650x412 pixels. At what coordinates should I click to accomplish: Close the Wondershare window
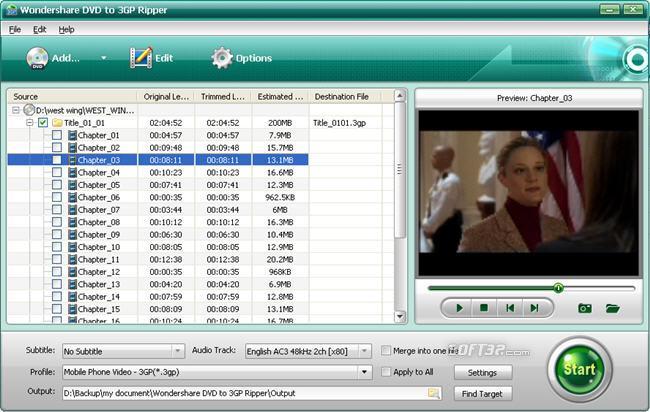click(x=633, y=10)
